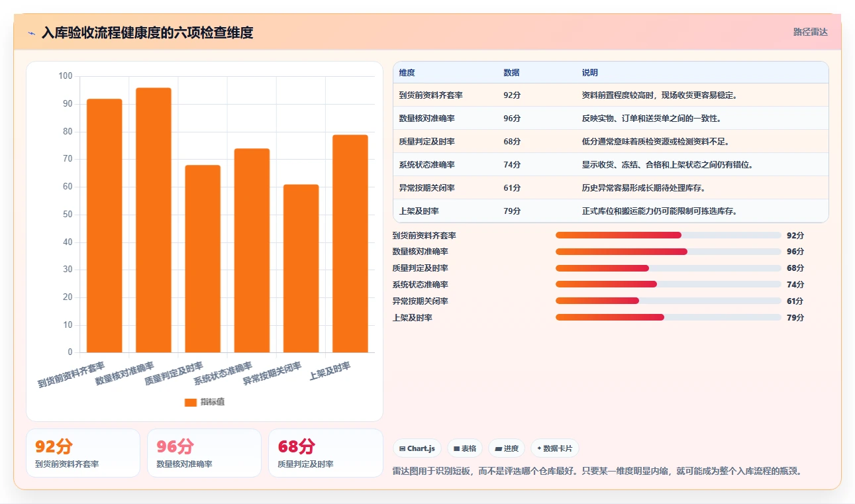This screenshot has height=504, width=855.
Task: Click the 61分 value in the table
Action: (x=512, y=188)
